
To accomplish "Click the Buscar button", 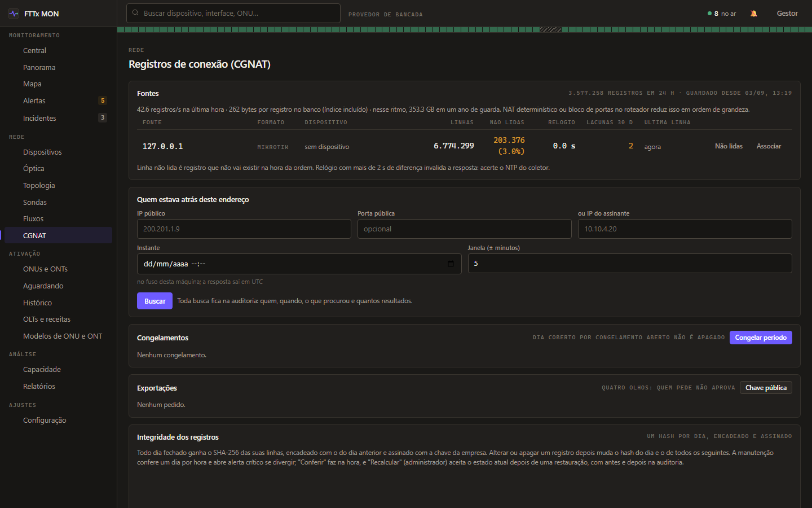I will coord(155,301).
